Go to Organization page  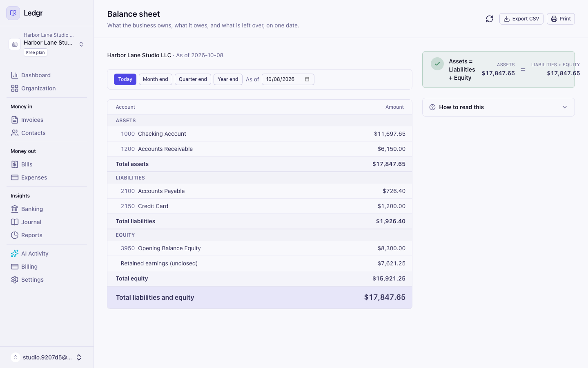click(47, 88)
